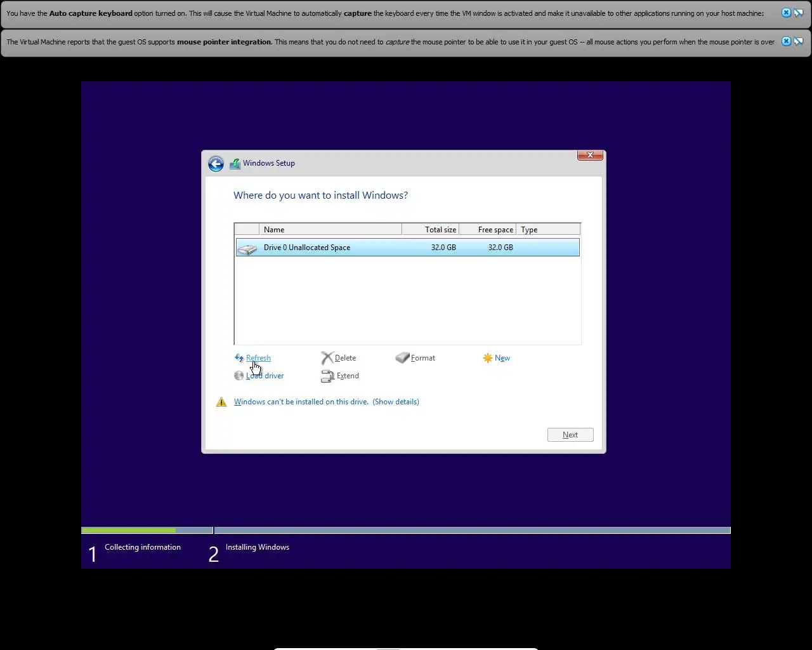Click the "Where do you want to install Windows?" heading
The width and height of the screenshot is (812, 650).
[320, 196]
